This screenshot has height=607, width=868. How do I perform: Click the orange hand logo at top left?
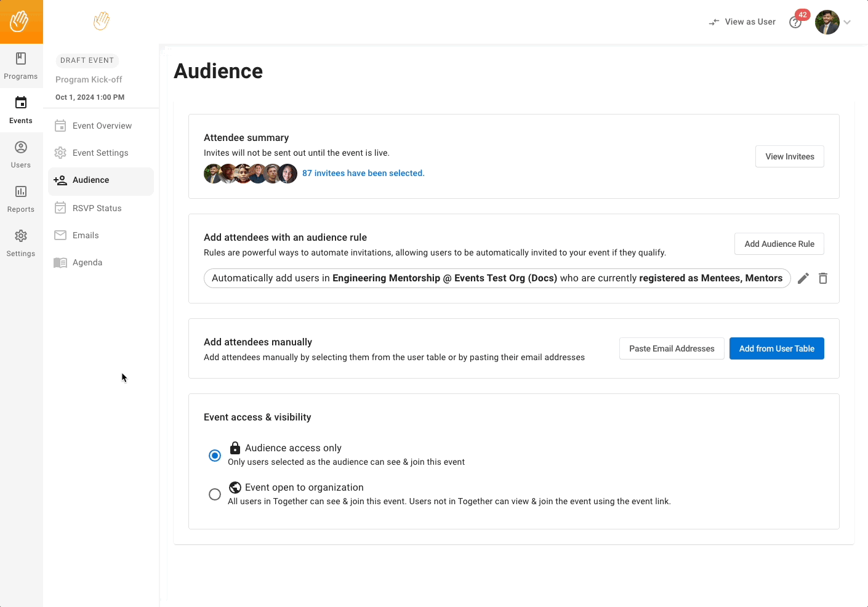pos(21,22)
